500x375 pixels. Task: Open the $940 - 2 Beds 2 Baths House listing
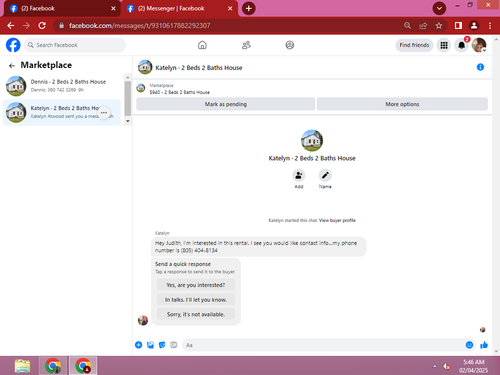[180, 92]
